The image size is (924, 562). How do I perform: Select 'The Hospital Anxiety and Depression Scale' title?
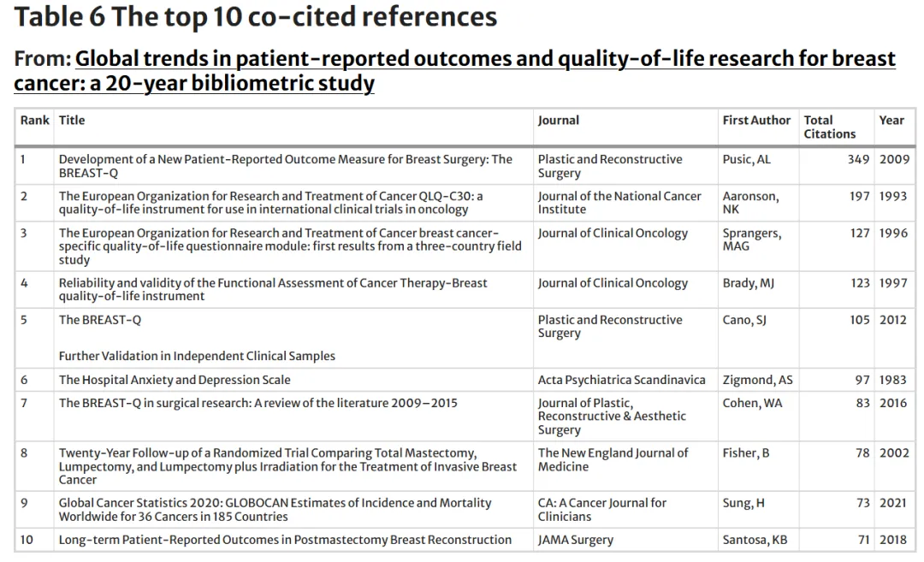[175, 380]
